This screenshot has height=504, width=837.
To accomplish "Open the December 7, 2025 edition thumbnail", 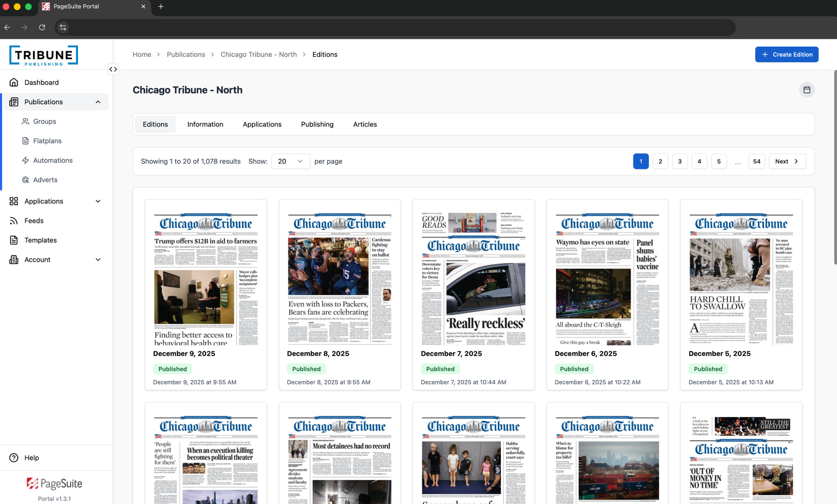I will [473, 278].
